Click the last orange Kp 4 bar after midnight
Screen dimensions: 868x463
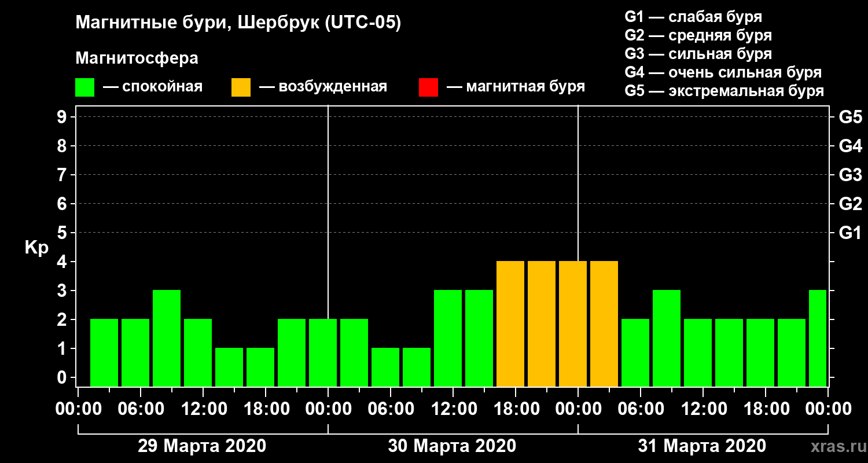point(604,324)
